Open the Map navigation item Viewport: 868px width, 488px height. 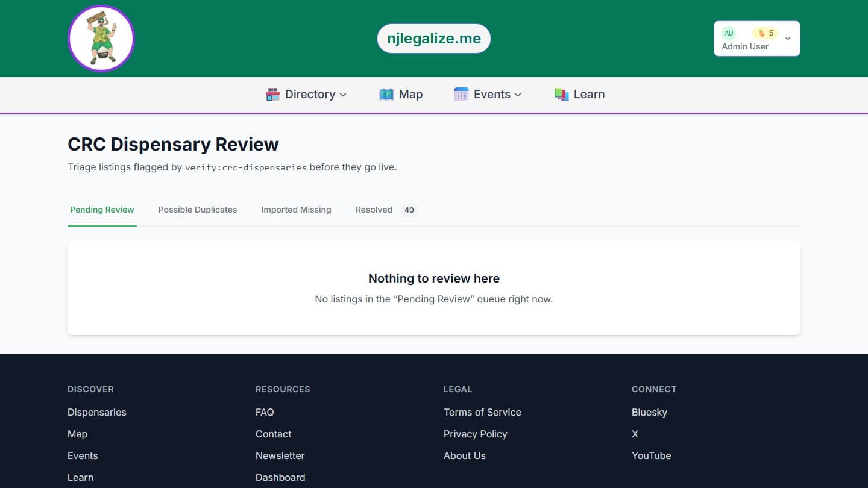pos(401,94)
